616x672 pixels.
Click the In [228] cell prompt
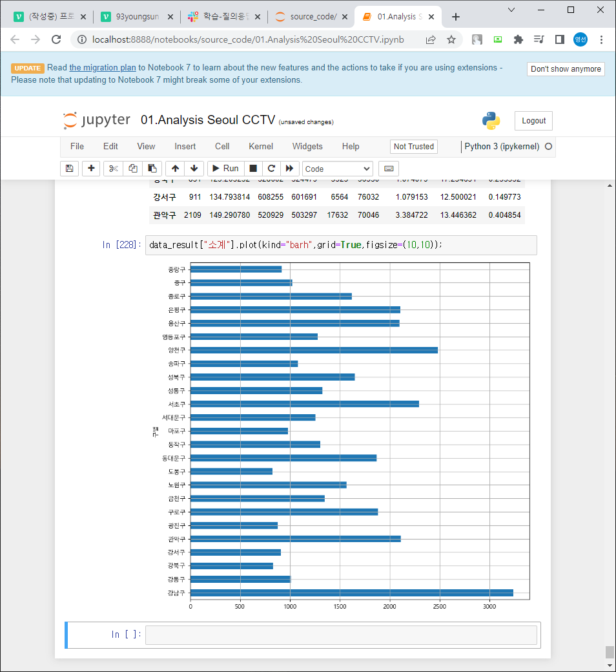click(121, 245)
